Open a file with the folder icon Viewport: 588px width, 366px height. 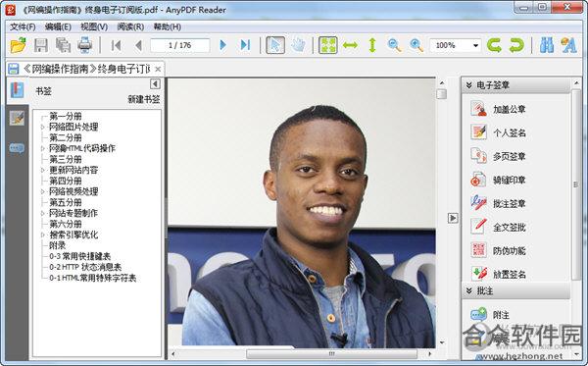18,45
